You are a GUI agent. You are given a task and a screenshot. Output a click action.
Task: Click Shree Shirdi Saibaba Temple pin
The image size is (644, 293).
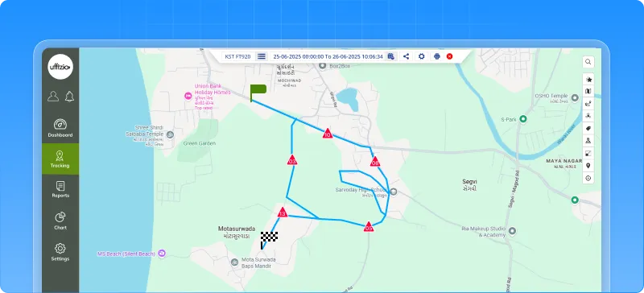(171, 134)
